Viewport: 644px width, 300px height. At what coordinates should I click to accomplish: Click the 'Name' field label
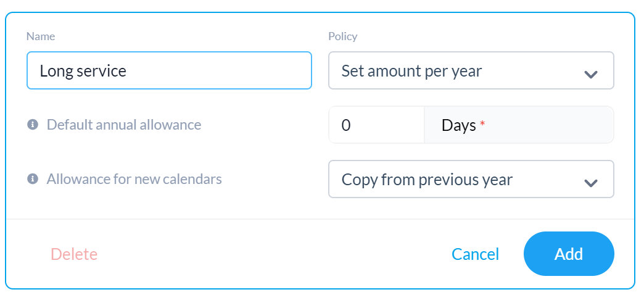[41, 36]
